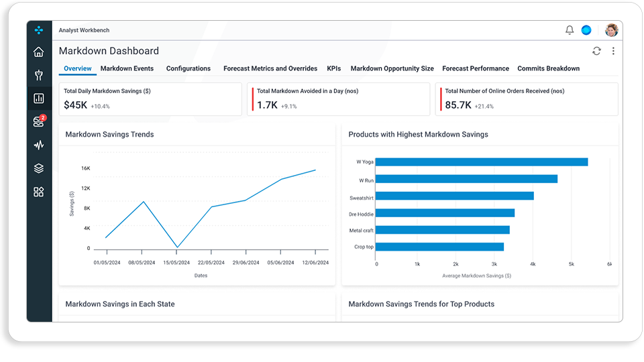Open the inbox icon with red badge
Screen dimensions: 644x362
click(39, 121)
